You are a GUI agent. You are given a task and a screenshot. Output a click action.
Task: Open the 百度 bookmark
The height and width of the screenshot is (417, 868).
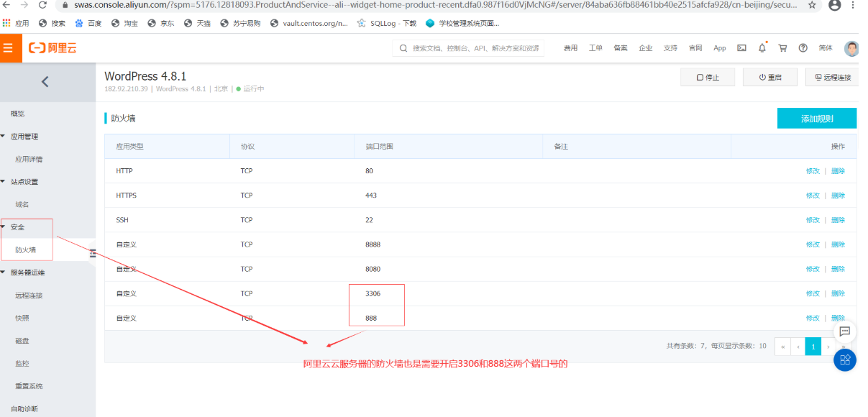pos(88,23)
